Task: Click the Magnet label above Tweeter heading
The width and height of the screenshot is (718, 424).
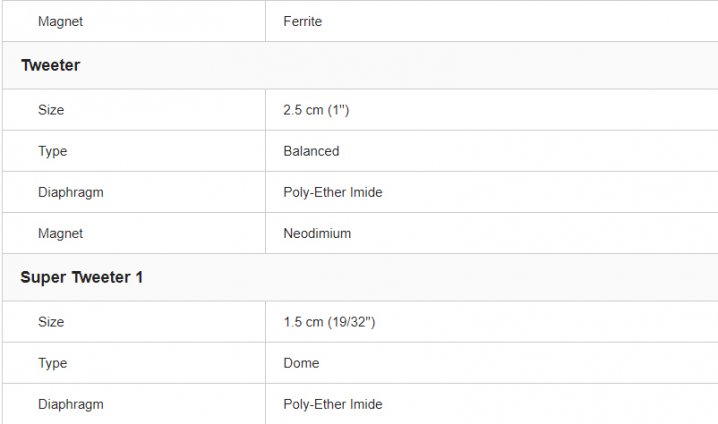Action: pos(60,21)
